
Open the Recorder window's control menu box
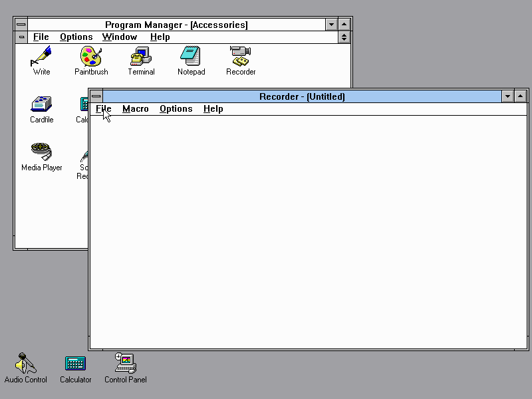click(x=96, y=96)
